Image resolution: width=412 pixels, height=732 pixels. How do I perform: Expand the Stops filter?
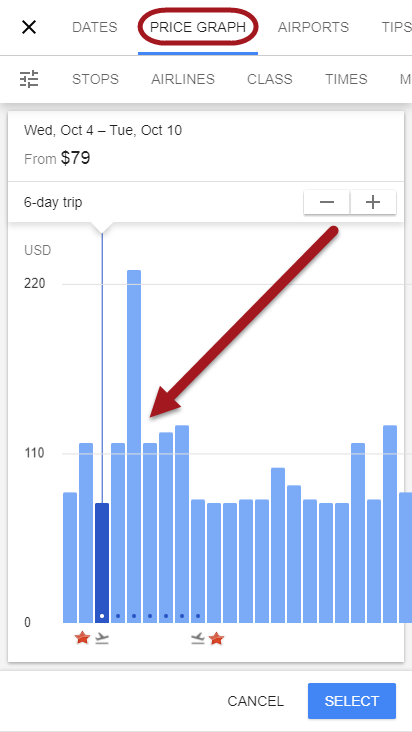(95, 79)
